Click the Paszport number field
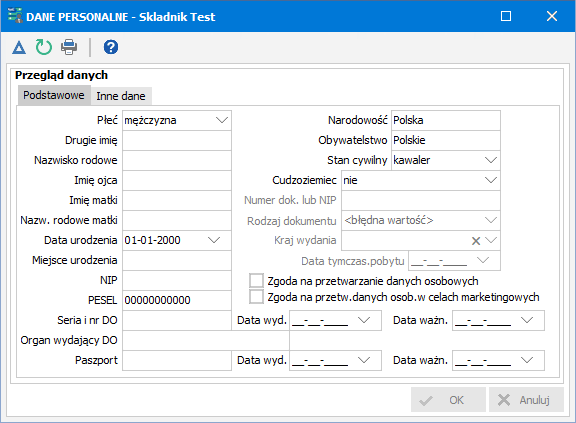 177,361
